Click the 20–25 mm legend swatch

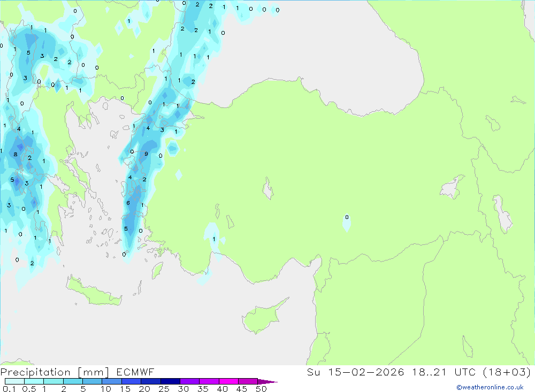tap(150, 381)
